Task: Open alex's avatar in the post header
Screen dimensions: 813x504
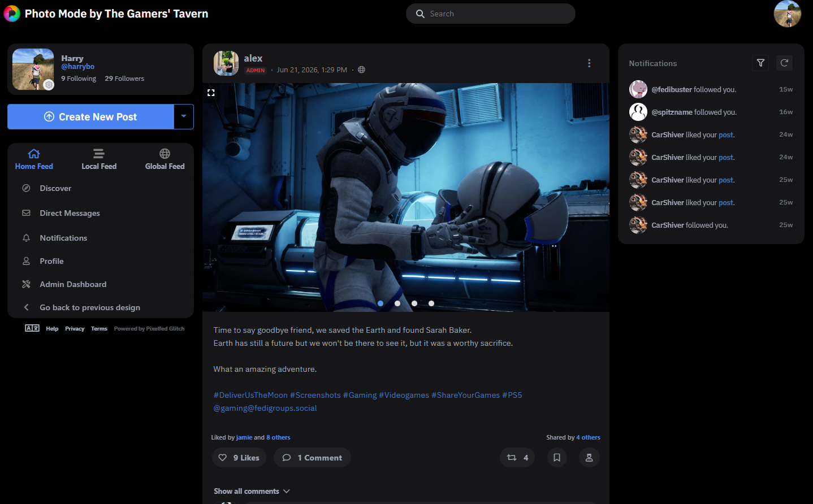Action: (x=226, y=63)
